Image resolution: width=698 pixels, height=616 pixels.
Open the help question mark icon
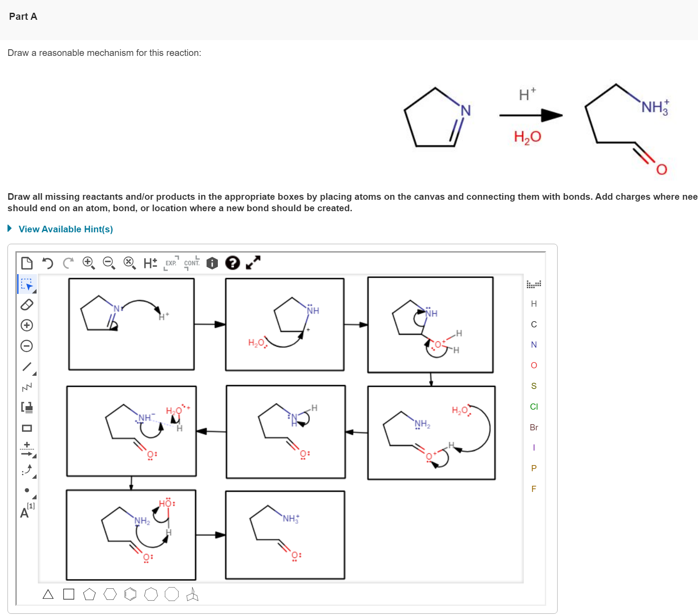pyautogui.click(x=232, y=263)
